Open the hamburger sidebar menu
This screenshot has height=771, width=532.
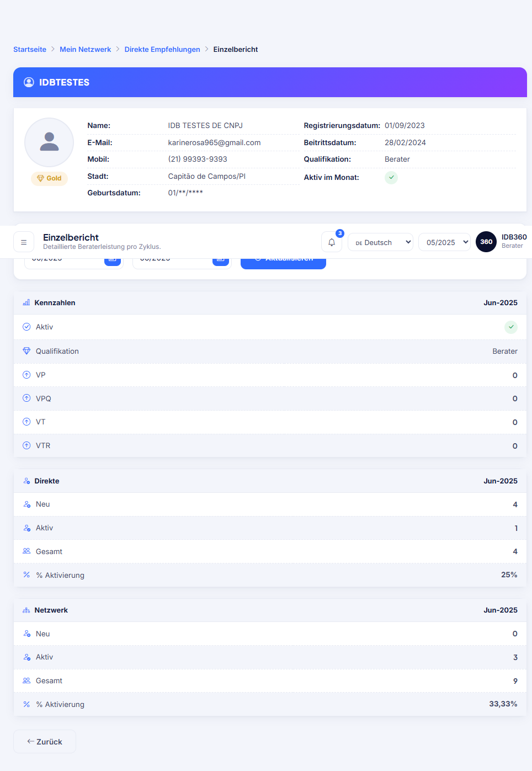tap(24, 242)
